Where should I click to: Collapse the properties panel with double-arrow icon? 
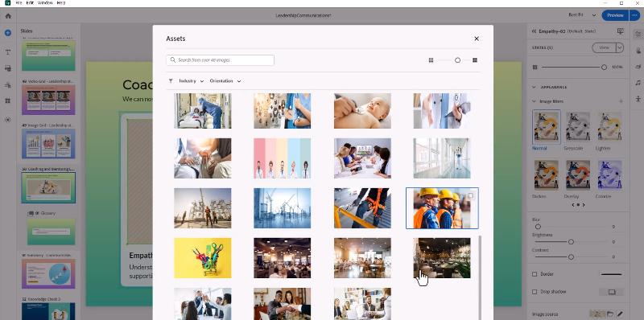pos(534,31)
